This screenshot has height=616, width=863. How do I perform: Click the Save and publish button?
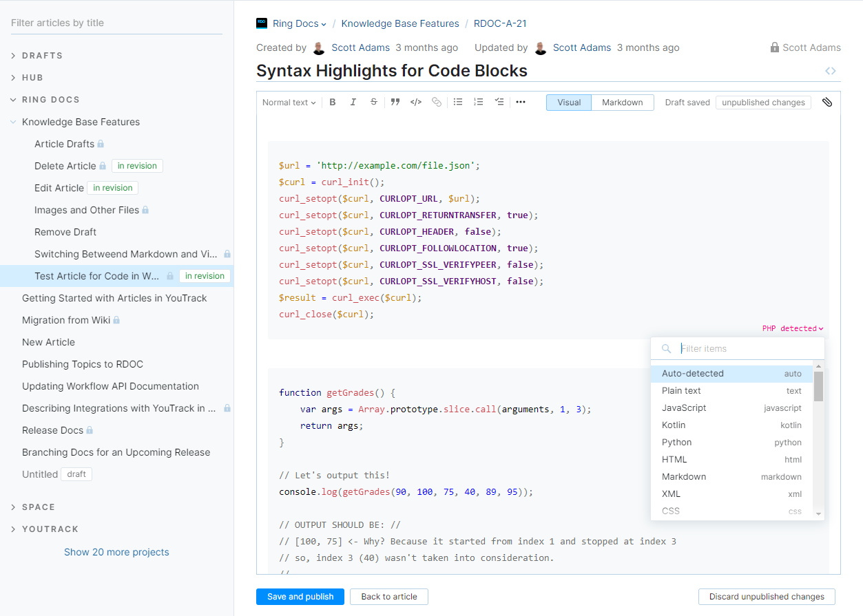click(300, 597)
